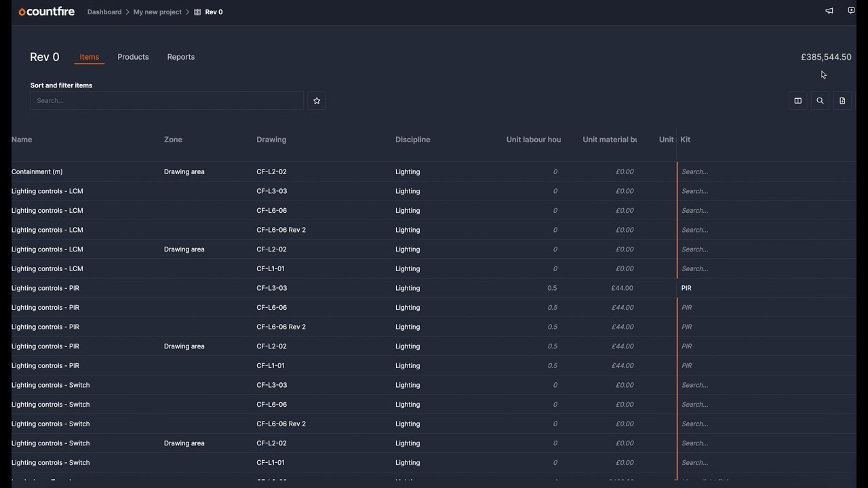Click the Drawing column header

[271, 140]
